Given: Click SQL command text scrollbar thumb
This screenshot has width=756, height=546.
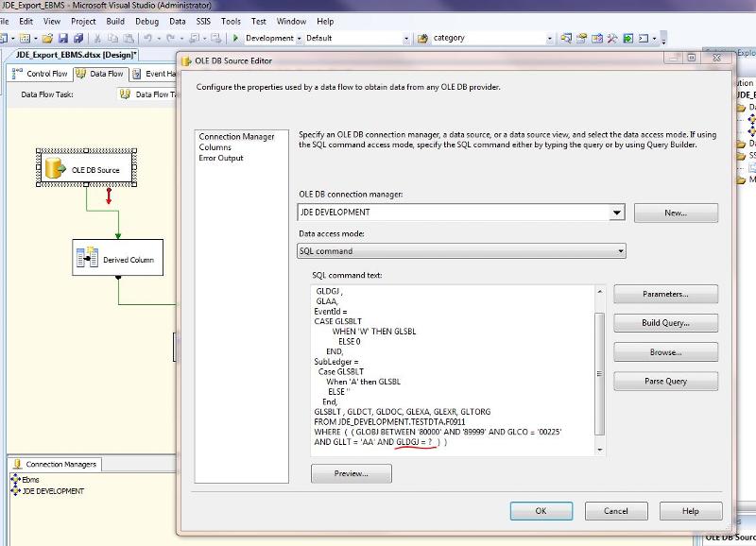Looking at the screenshot, I should [x=599, y=373].
